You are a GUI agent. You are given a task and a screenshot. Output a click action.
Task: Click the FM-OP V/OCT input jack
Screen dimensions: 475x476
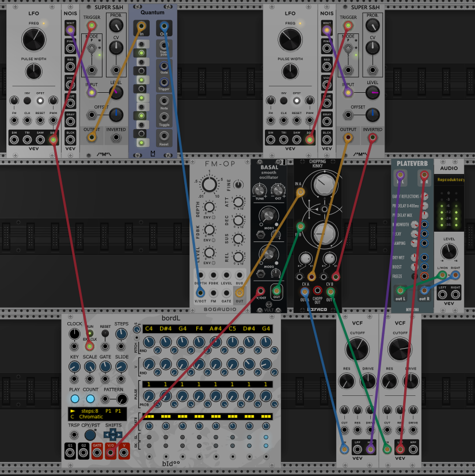click(x=200, y=293)
